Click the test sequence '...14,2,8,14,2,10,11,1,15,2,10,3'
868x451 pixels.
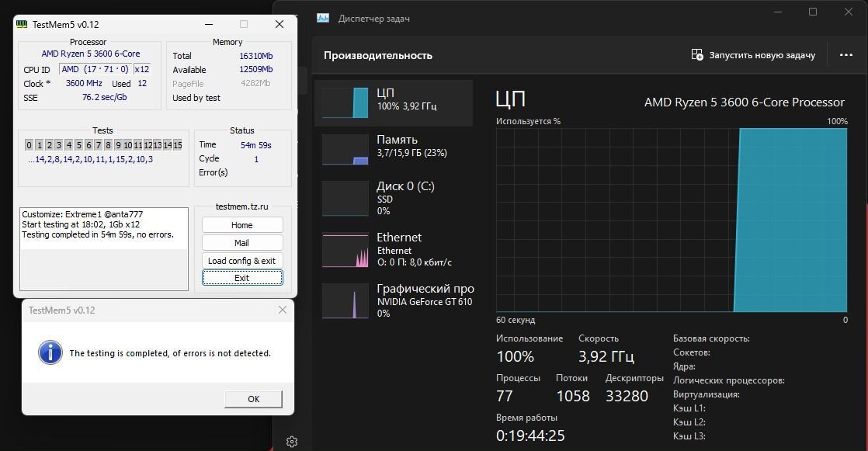pos(90,159)
